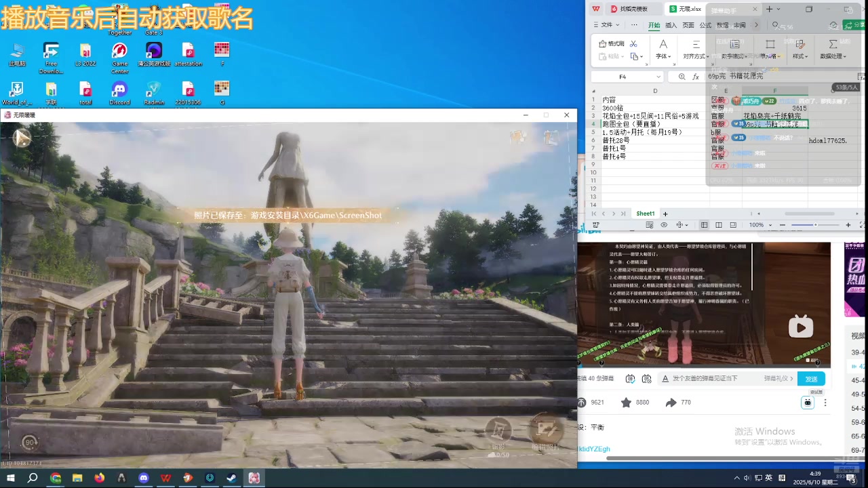Screen dimensions: 868x488
Task: Select the Sheet1 worksheet tab
Action: 646,213
